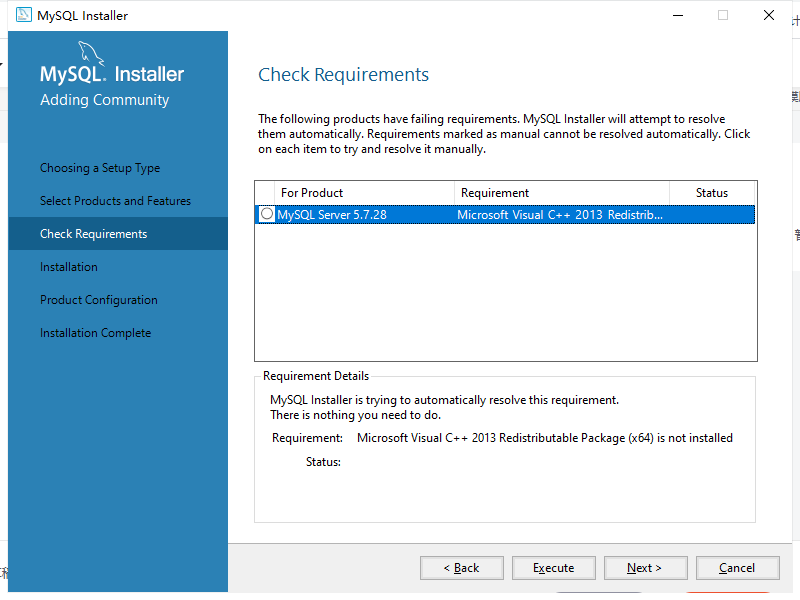
Task: Click the Execute button
Action: [x=553, y=567]
